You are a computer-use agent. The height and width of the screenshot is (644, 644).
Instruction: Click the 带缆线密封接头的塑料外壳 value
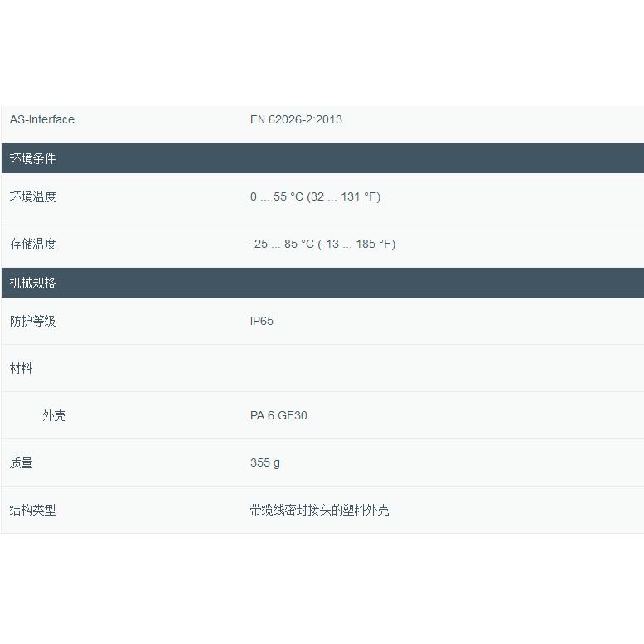[319, 510]
